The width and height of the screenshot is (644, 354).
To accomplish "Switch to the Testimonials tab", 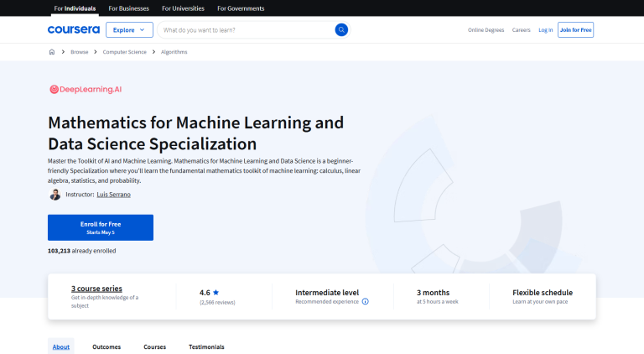I will pos(206,346).
